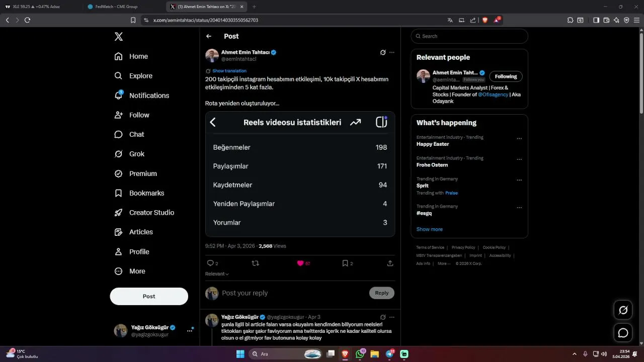Open the Terms of Service link
The height and width of the screenshot is (362, 644).
(x=430, y=247)
